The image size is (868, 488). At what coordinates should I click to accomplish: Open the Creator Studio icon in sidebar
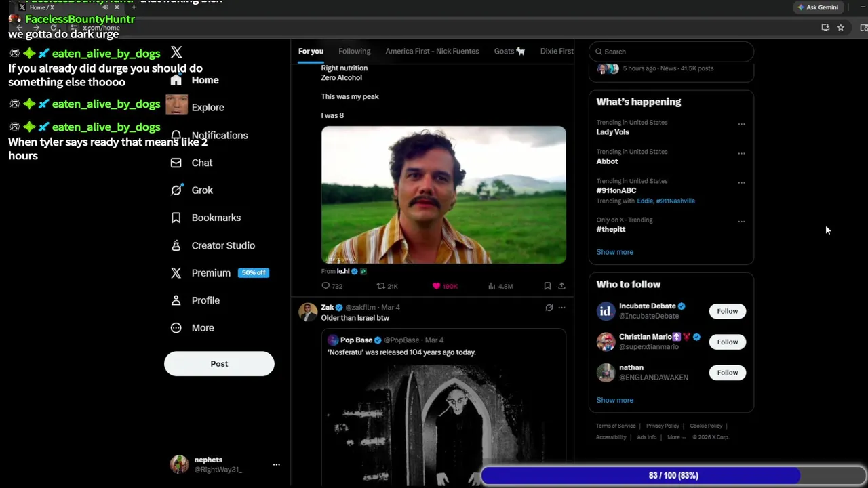176,245
